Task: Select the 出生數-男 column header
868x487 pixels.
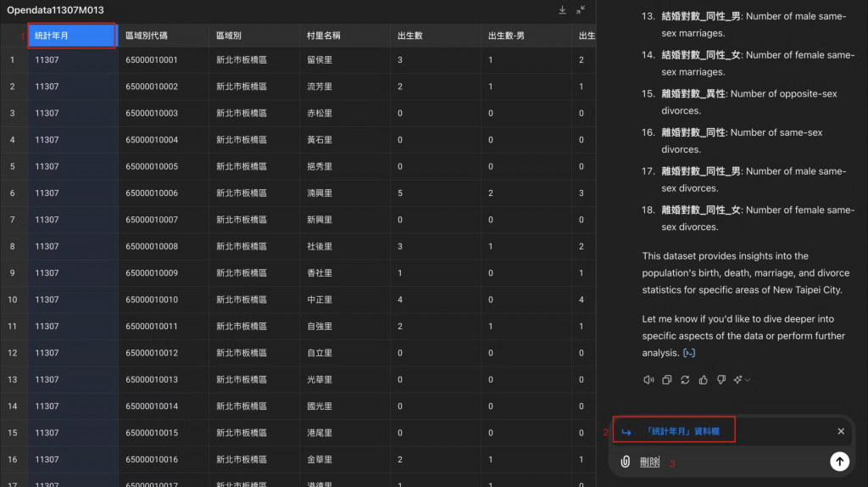Action: [x=526, y=36]
